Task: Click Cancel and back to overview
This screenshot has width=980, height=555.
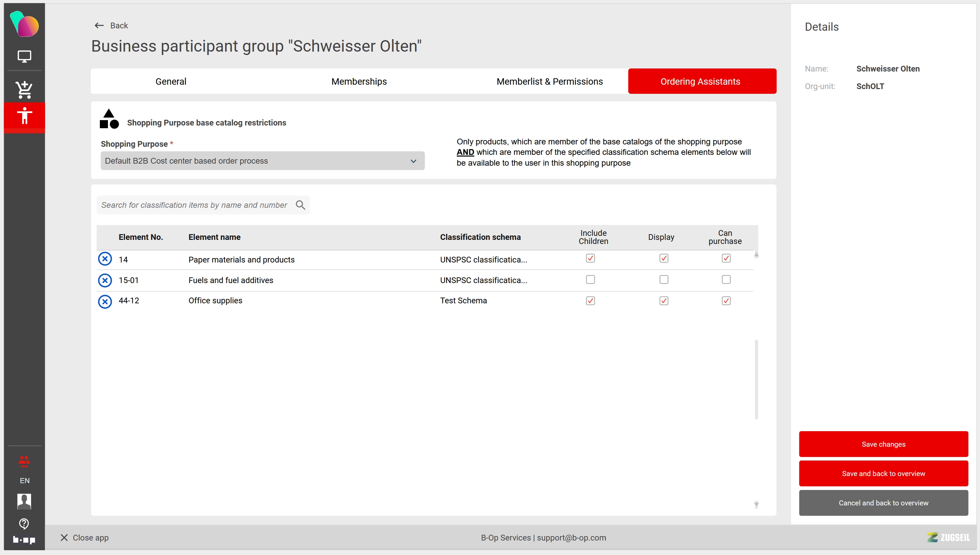Action: (x=883, y=503)
